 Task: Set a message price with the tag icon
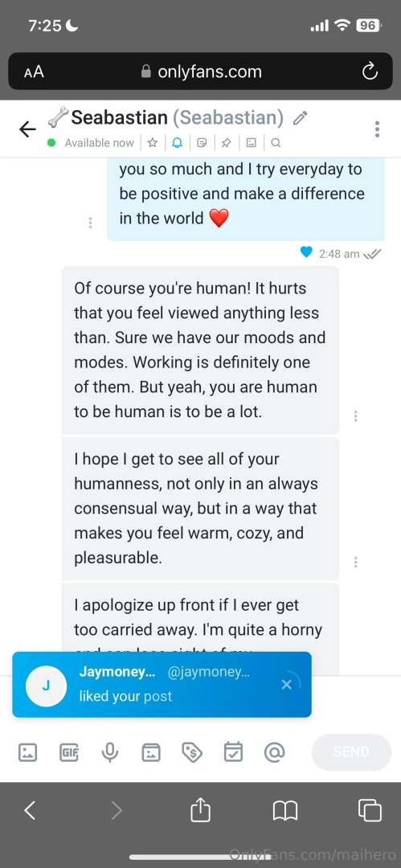[x=192, y=751]
